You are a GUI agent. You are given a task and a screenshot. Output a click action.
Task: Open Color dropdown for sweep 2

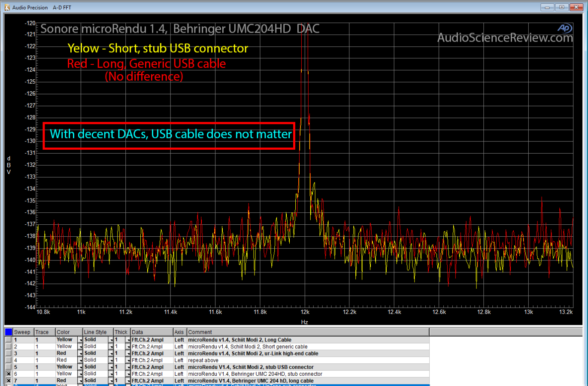(80, 347)
